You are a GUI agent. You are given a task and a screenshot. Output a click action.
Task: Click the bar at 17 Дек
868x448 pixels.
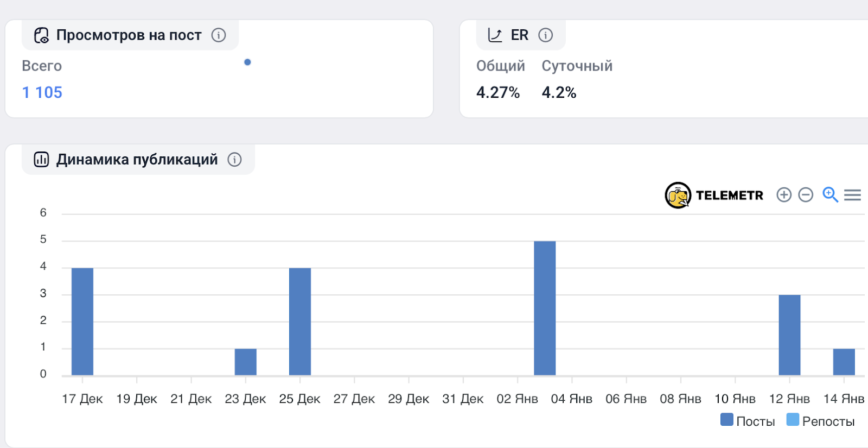point(82,321)
